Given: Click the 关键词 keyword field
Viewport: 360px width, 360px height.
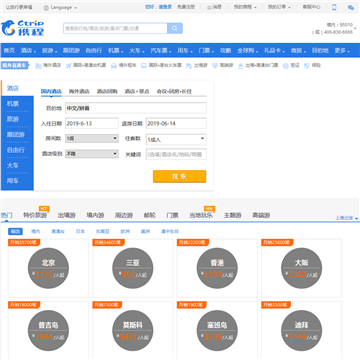Looking at the screenshot, I should [176, 154].
